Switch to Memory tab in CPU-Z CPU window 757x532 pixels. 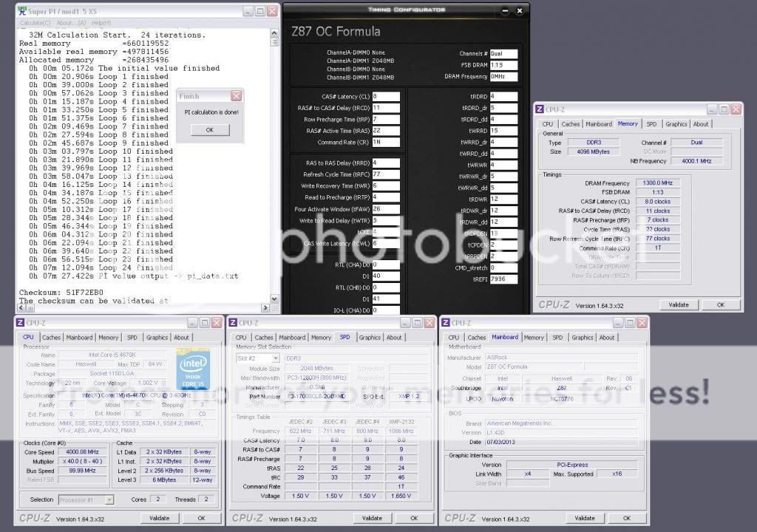coord(108,338)
